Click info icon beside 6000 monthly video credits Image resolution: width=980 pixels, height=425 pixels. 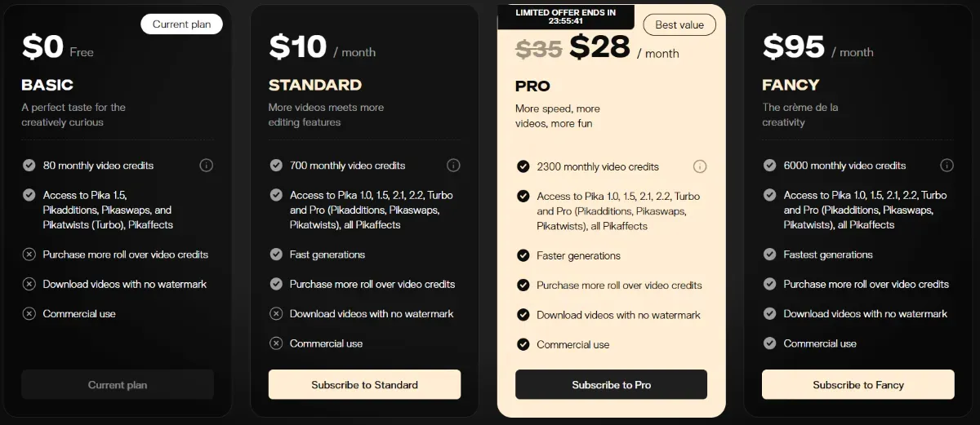[947, 166]
